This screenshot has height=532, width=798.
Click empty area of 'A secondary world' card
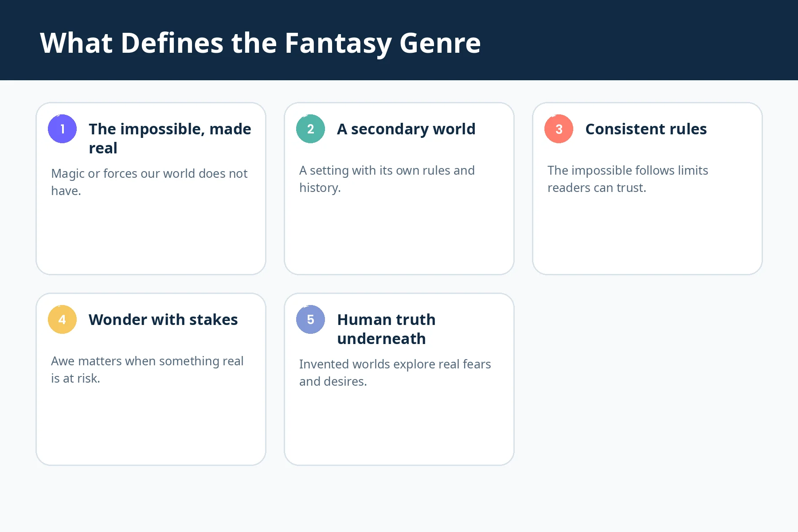coord(399,235)
